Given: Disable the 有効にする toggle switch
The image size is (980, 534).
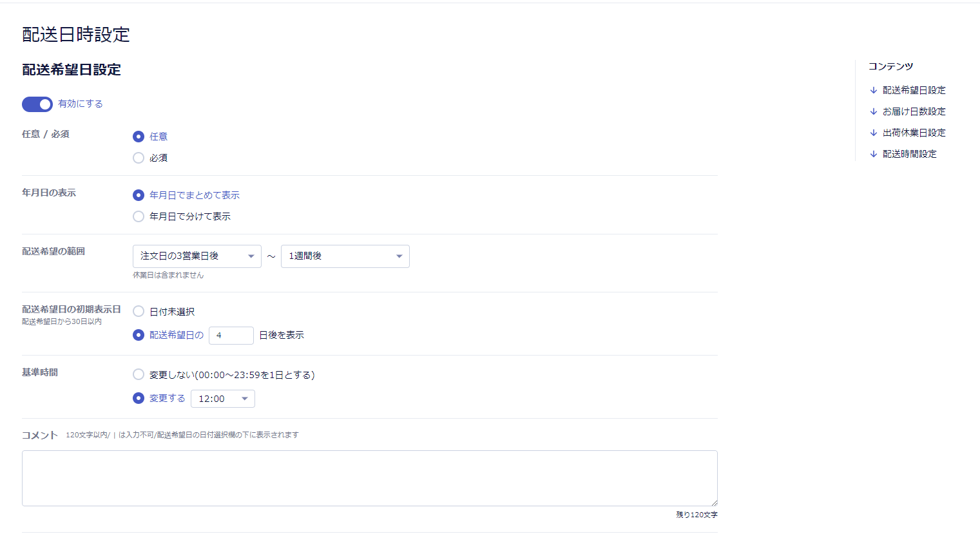Looking at the screenshot, I should click(x=37, y=104).
